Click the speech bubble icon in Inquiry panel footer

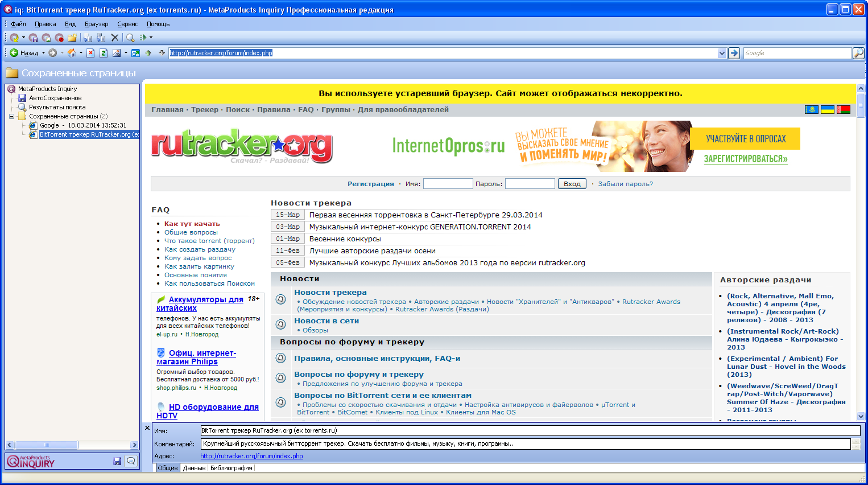(131, 461)
